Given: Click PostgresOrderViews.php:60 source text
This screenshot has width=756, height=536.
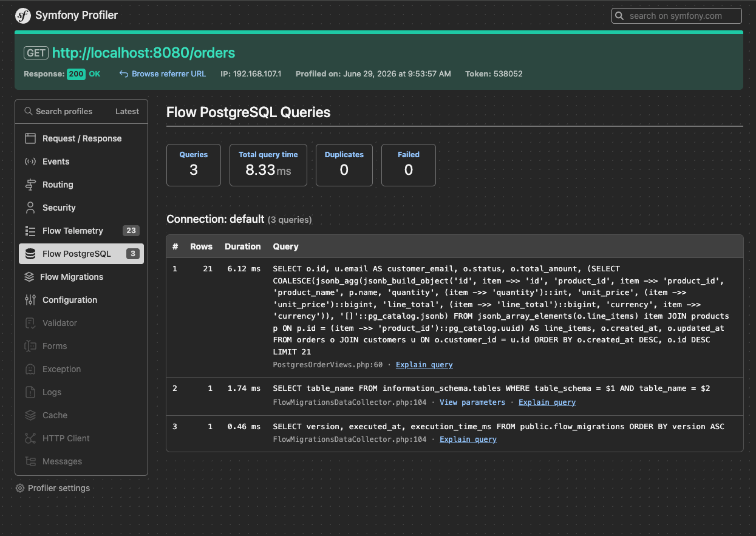Looking at the screenshot, I should [x=328, y=365].
